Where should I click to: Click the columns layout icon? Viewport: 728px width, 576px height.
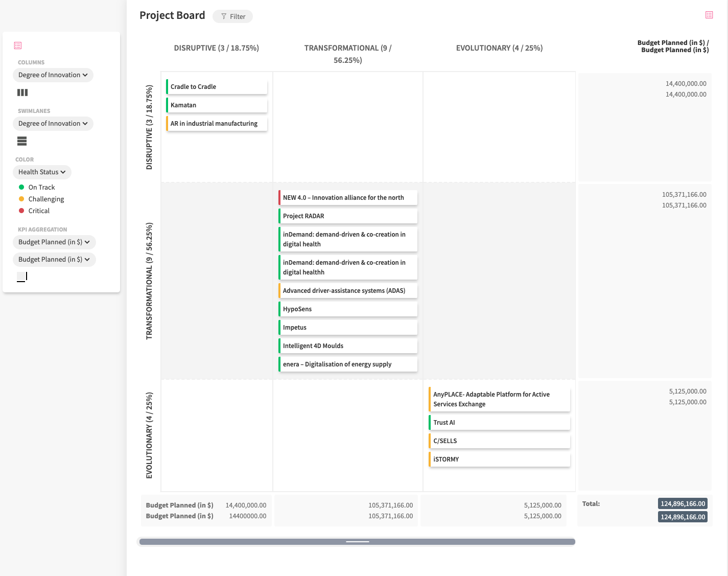22,93
